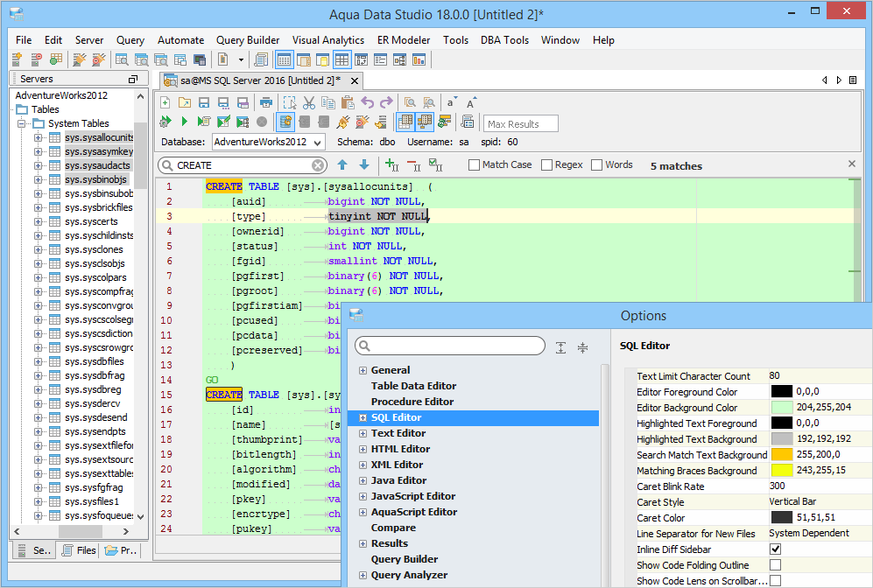Run the query with green Execute arrow
873x588 pixels.
click(184, 122)
